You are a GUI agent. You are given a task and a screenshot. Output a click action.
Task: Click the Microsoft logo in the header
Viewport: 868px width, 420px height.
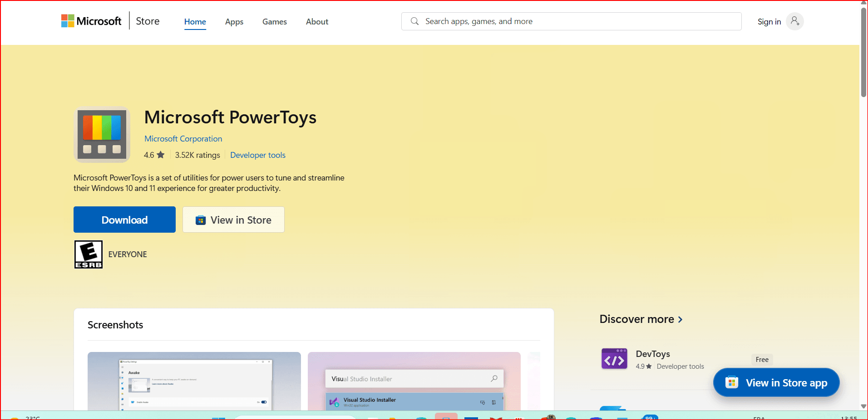tap(91, 21)
